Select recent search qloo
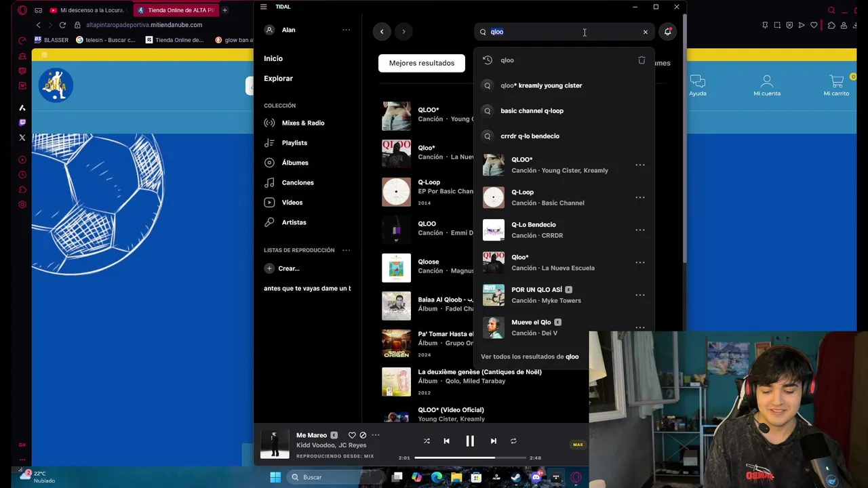868x488 pixels. [x=507, y=60]
